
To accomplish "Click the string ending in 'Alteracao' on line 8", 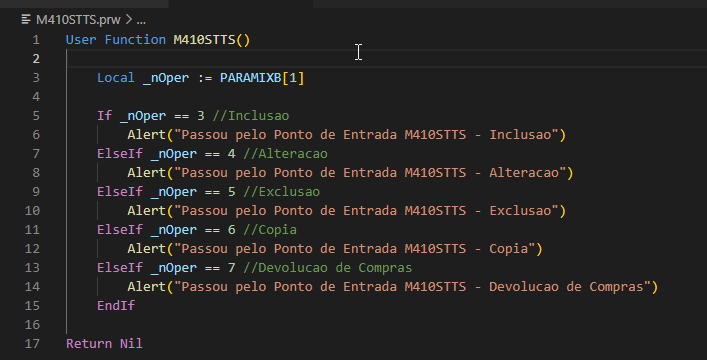I will pyautogui.click(x=370, y=172).
